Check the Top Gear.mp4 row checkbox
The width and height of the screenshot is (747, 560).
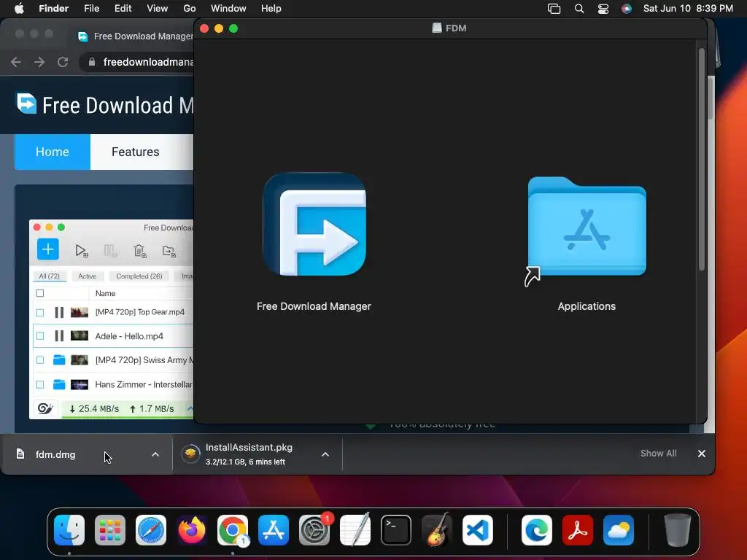(40, 312)
